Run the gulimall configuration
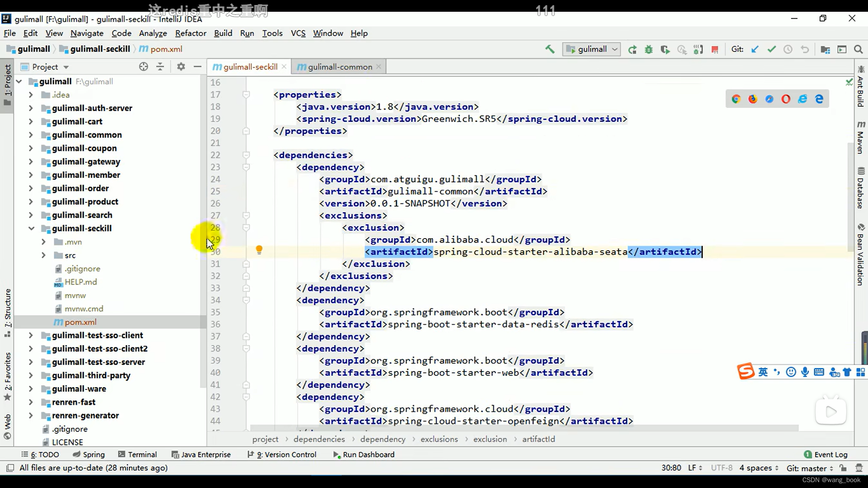This screenshot has height=488, width=868. click(632, 49)
